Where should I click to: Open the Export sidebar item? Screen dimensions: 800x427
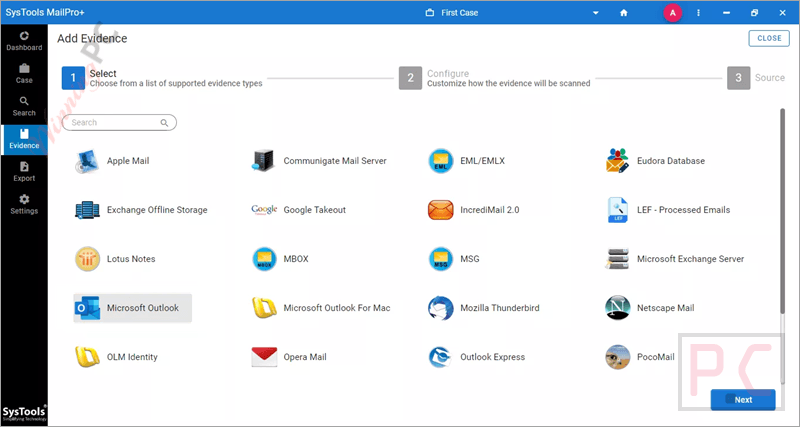(x=24, y=172)
